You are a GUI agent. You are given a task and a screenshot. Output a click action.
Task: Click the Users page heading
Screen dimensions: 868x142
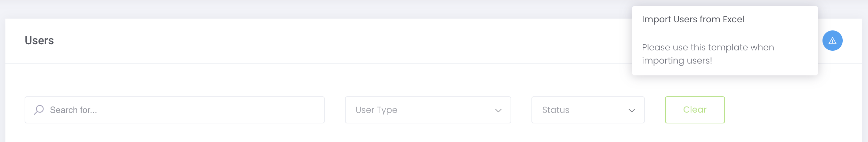pos(39,41)
